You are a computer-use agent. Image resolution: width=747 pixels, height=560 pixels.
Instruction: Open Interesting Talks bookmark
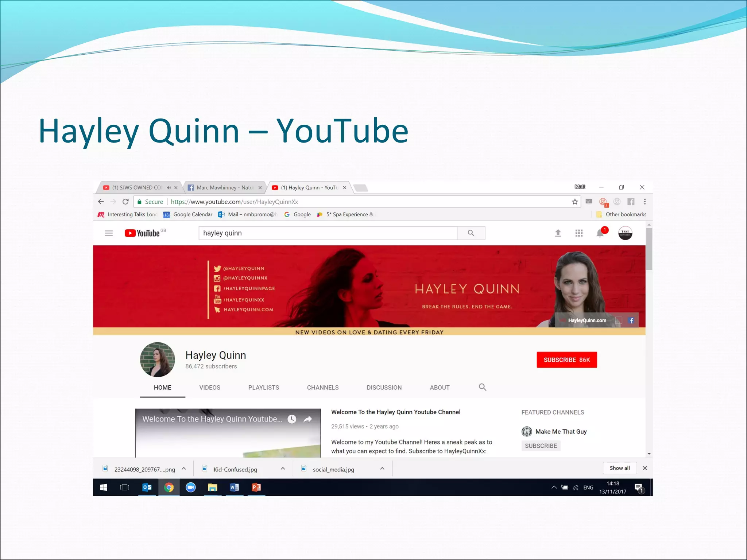127,214
